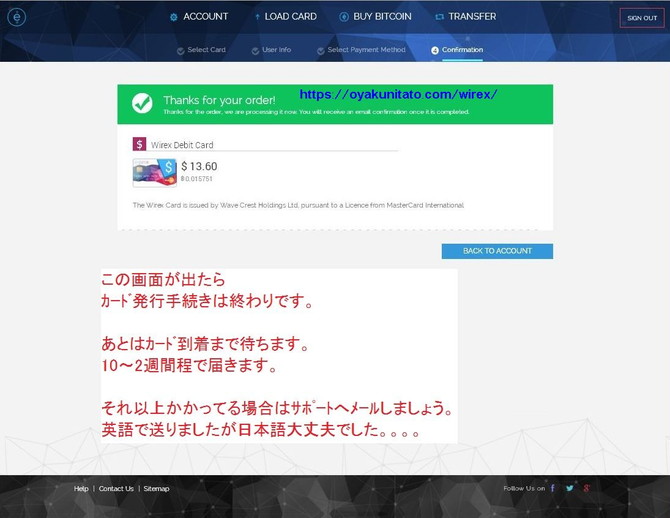The image size is (670, 518).
Task: Click the checkmark beside Select Payment Method
Action: pyautogui.click(x=320, y=51)
